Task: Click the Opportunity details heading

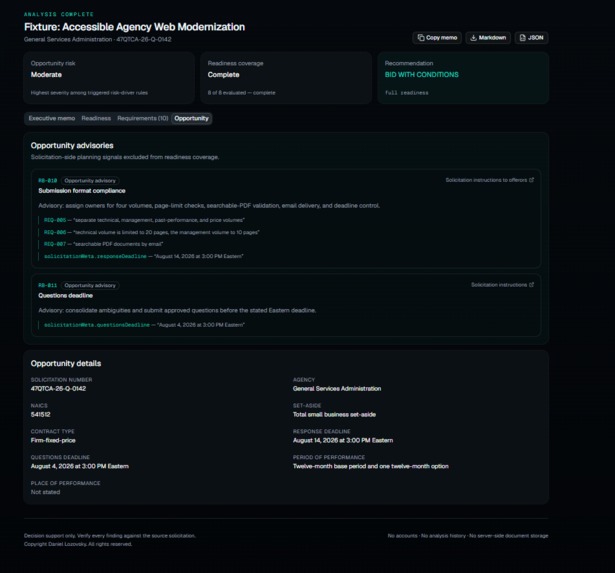Action: point(66,364)
